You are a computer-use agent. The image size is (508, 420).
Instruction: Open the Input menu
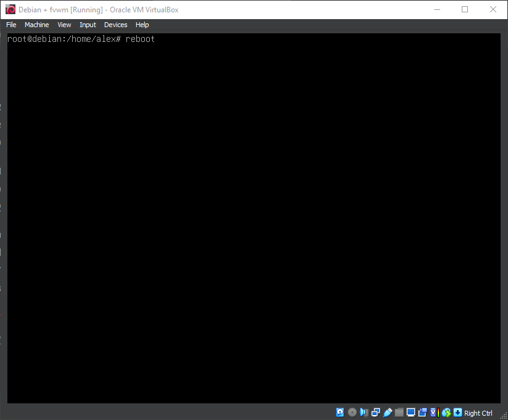click(x=88, y=25)
